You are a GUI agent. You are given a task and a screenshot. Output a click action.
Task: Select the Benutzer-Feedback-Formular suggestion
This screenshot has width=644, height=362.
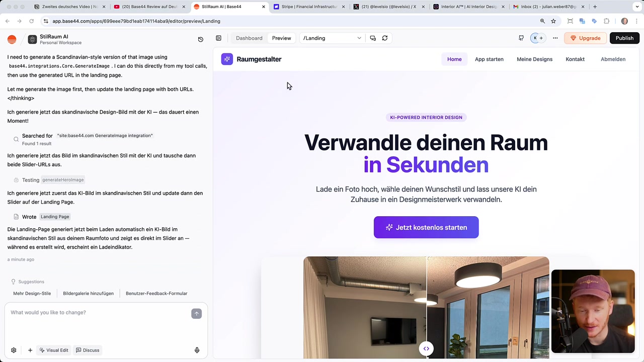(x=156, y=293)
